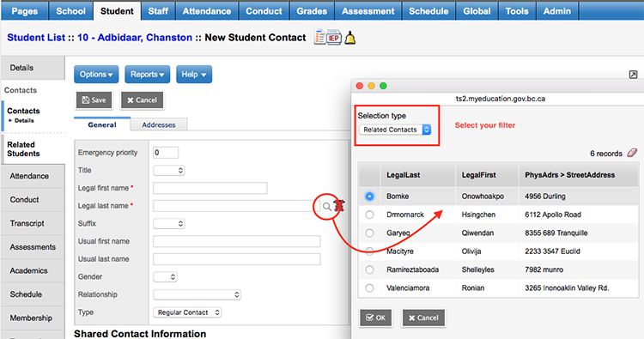
Task: Switch to the Tools top tab
Action: (517, 11)
